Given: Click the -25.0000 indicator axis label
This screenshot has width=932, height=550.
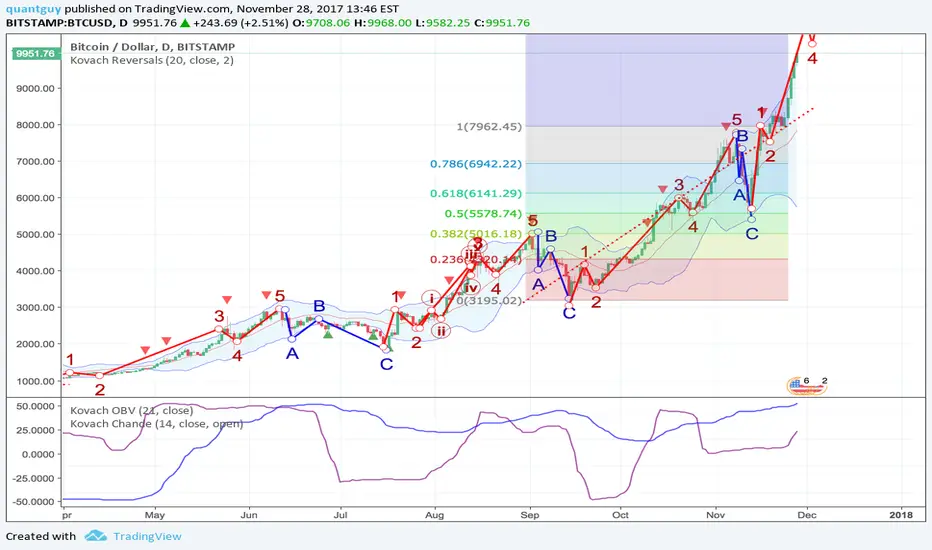Looking at the screenshot, I should tap(33, 478).
